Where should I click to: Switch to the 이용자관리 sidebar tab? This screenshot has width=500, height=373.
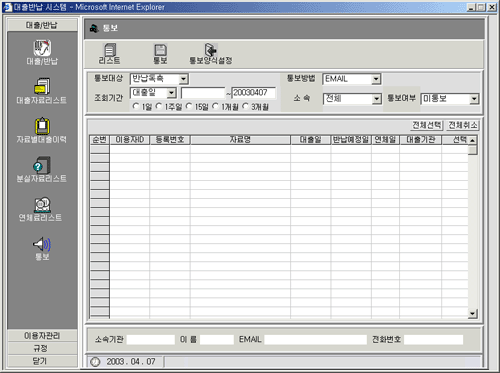click(x=42, y=336)
